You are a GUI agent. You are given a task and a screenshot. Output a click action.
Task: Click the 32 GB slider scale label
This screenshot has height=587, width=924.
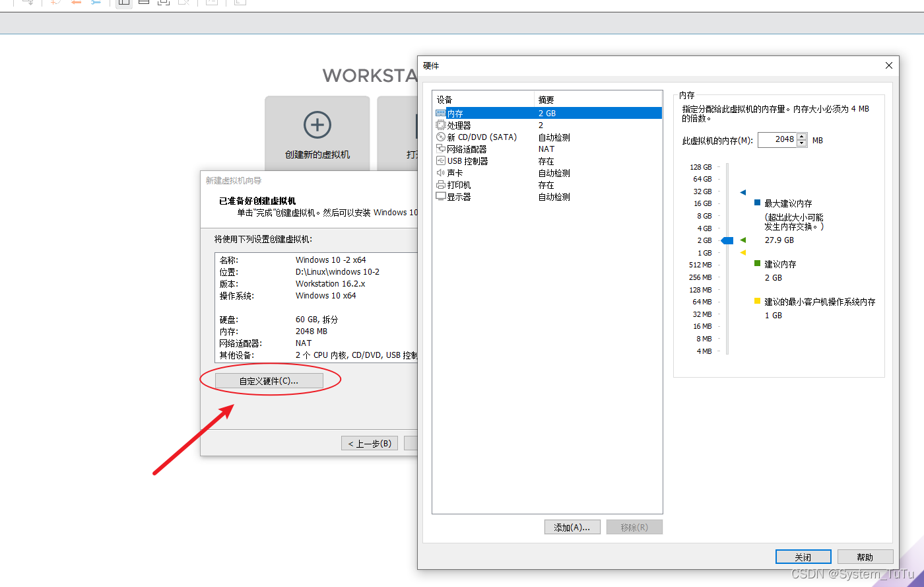coord(702,191)
